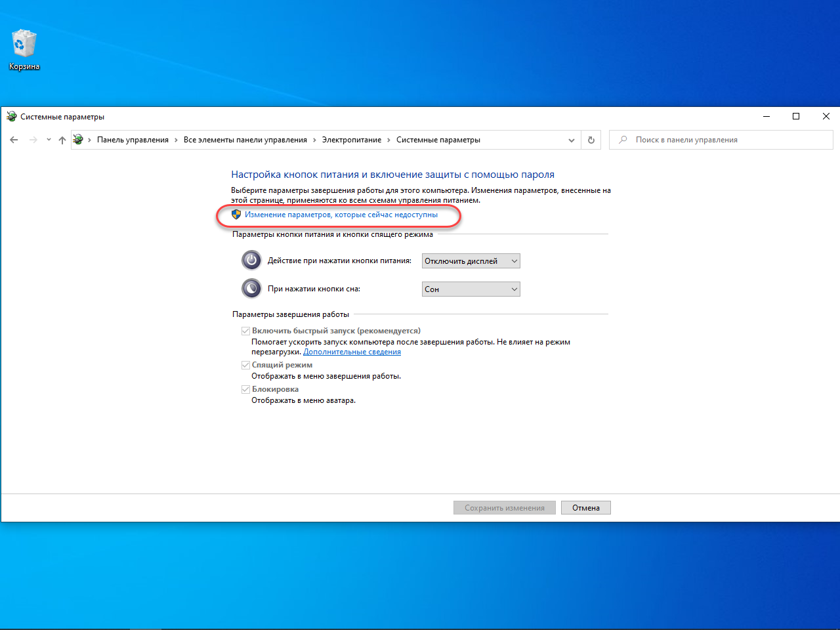This screenshot has width=840, height=630.
Task: Go up one level with up arrow
Action: point(62,140)
